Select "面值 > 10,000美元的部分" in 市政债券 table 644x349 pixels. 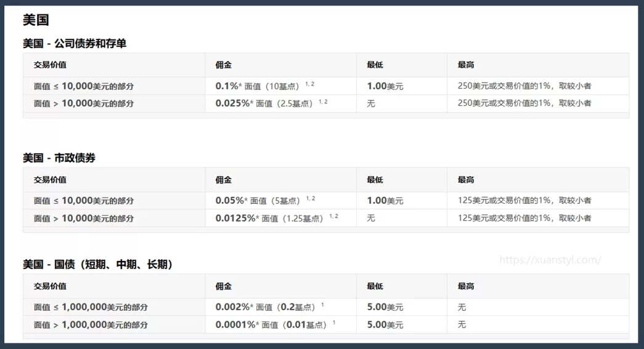pos(84,218)
